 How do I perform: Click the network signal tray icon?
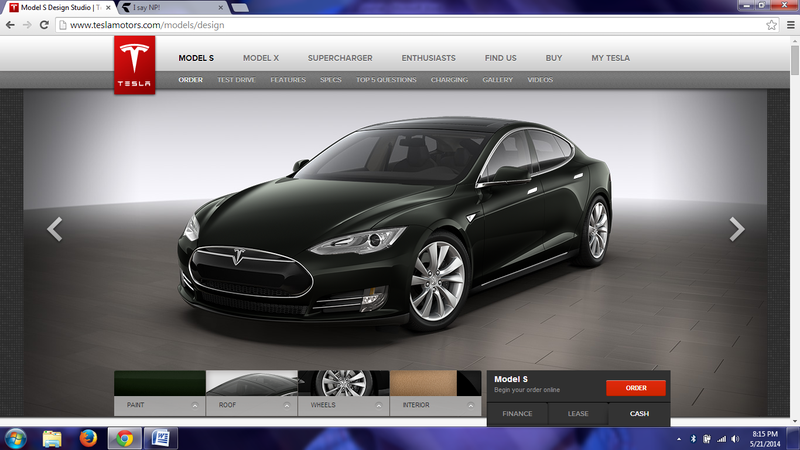coord(721,439)
